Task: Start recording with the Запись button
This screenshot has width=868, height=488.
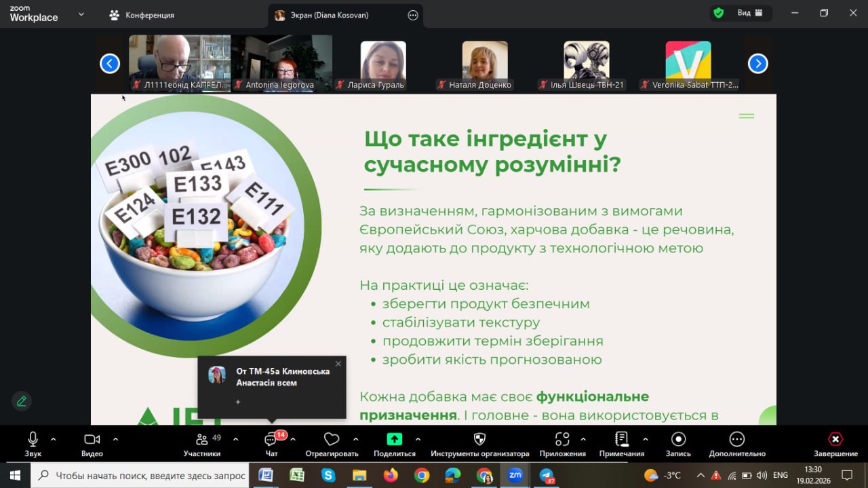Action: [x=678, y=441]
